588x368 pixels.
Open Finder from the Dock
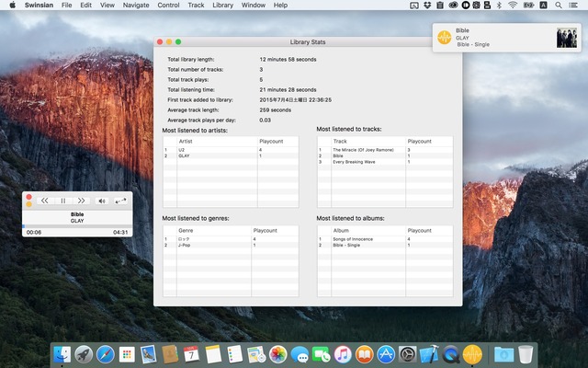coord(62,354)
